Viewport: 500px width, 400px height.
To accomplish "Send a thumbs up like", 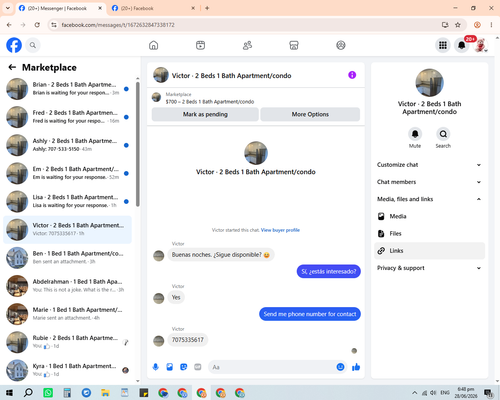I will click(356, 367).
